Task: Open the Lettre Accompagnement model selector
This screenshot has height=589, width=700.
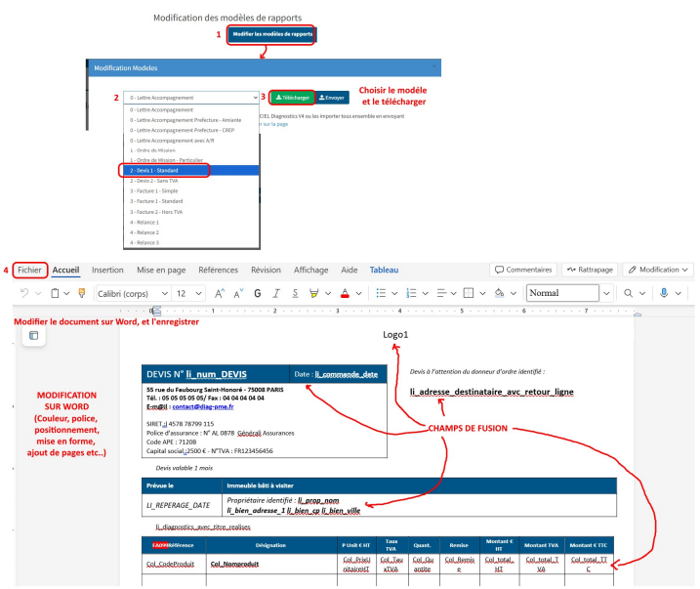Action: tap(191, 98)
